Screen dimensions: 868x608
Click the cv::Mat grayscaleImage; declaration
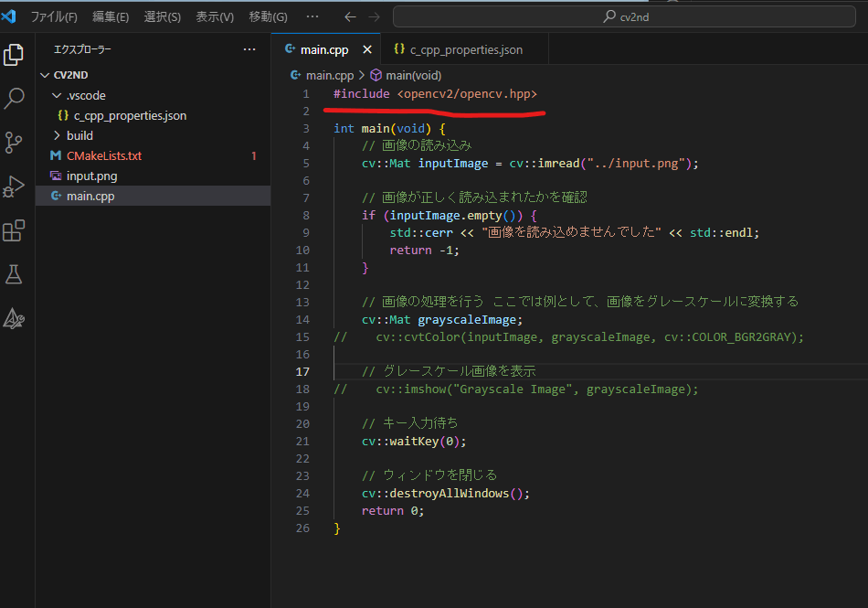441,319
